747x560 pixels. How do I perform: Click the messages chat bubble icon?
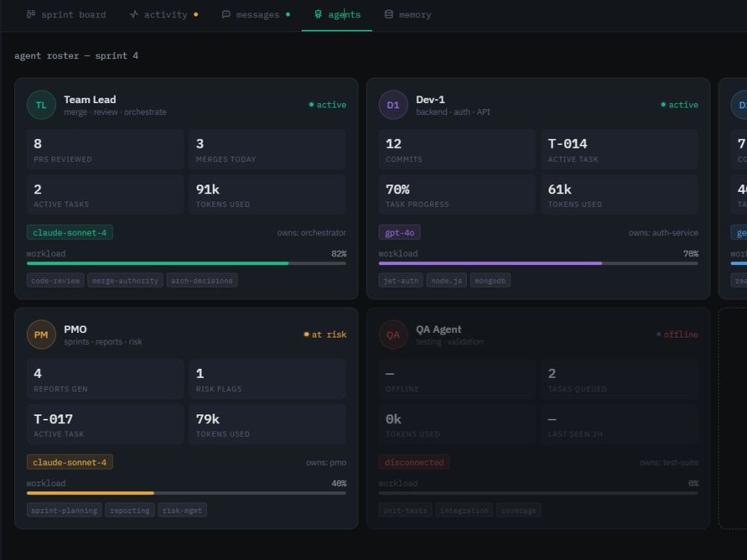(x=226, y=15)
